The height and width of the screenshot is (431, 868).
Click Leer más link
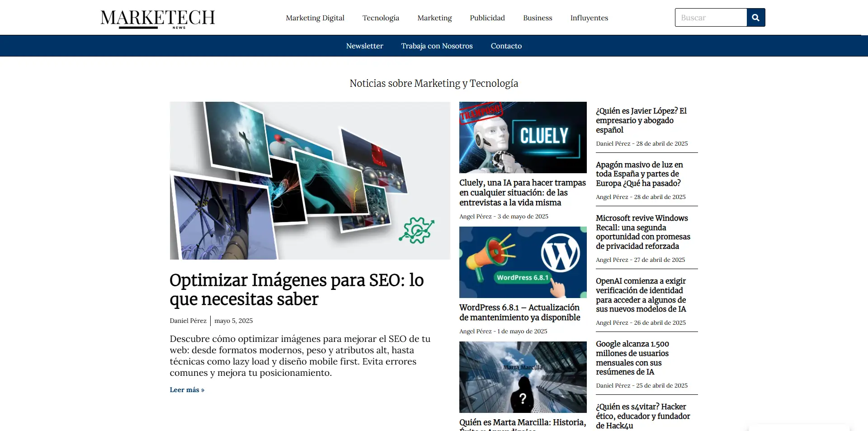click(187, 390)
